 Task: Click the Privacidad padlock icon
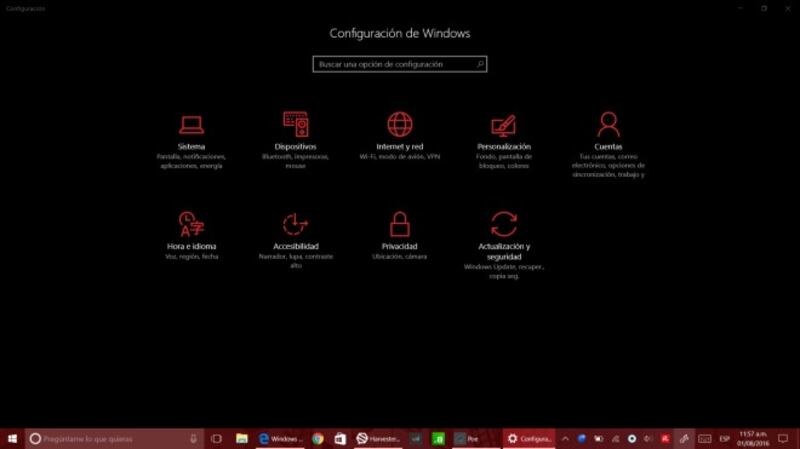tap(400, 223)
